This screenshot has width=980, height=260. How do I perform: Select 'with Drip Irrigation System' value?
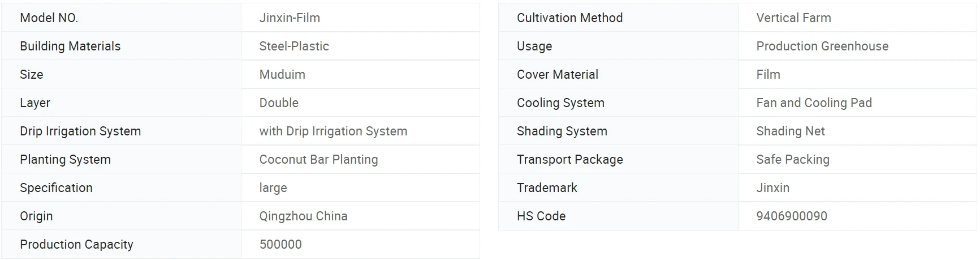click(x=333, y=131)
